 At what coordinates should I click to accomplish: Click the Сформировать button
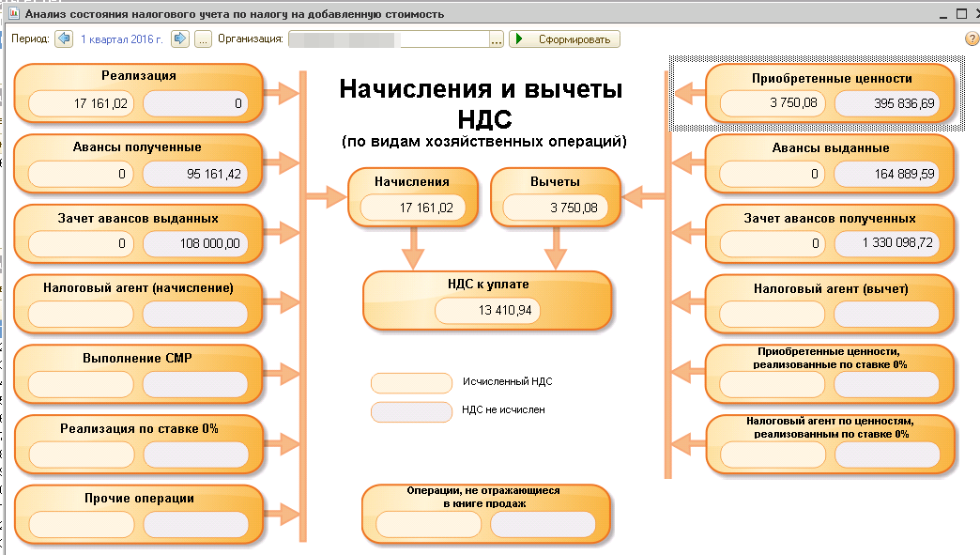click(565, 39)
